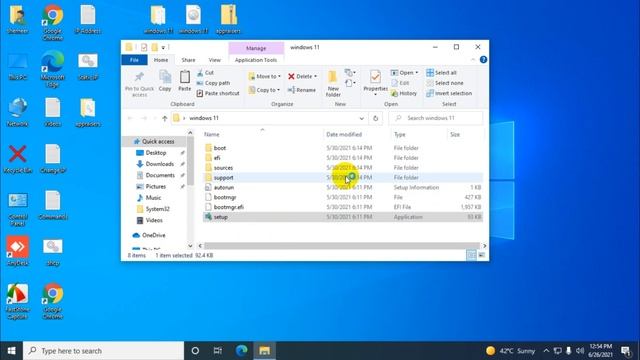Open Cortana circle on taskbar
Image resolution: width=640 pixels, height=360 pixels.
(x=195, y=351)
